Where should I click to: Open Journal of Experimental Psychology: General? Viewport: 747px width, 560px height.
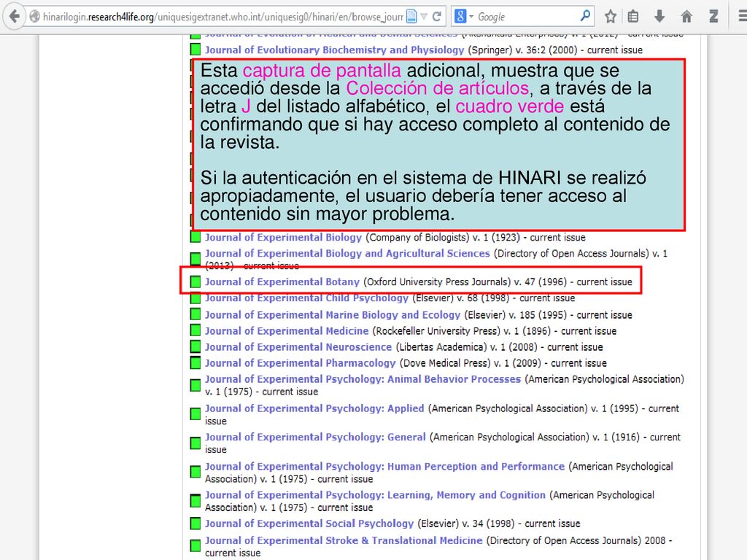coord(315,437)
